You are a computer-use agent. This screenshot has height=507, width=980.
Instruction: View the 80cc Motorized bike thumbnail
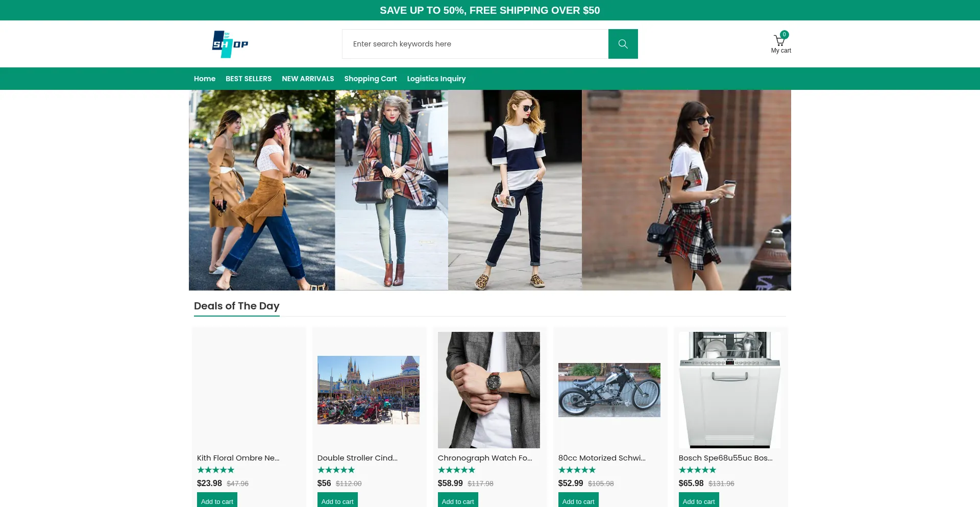coord(609,390)
